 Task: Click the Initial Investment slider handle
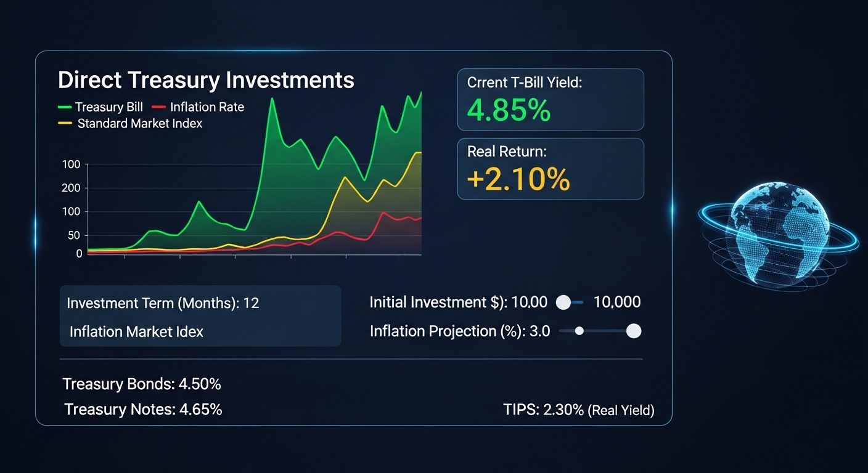point(563,302)
